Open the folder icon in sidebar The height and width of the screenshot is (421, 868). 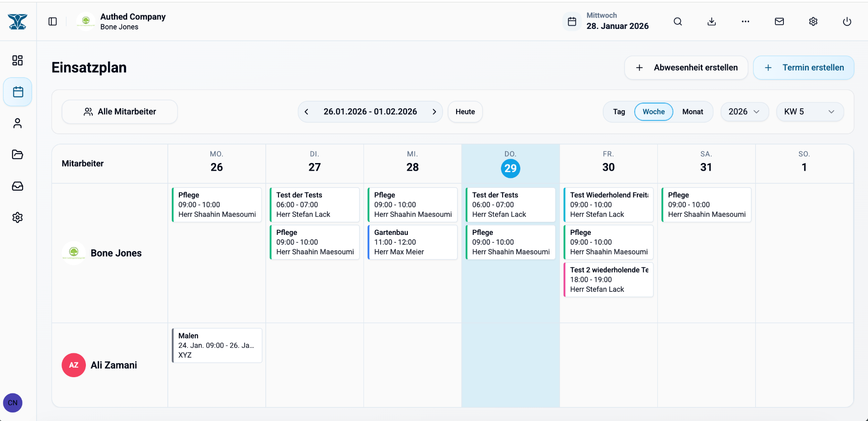pos(18,154)
